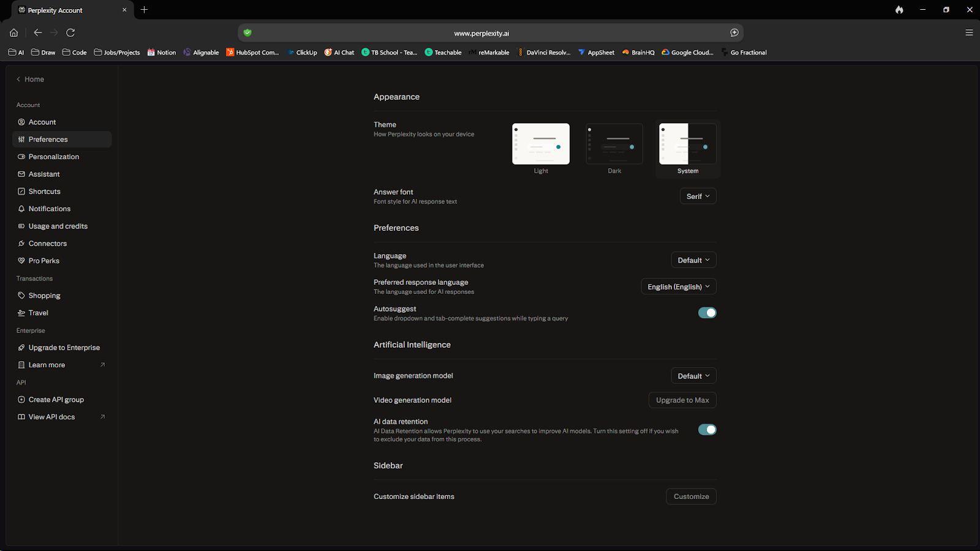This screenshot has width=980, height=551.
Task: Open Notifications via the bell icon
Action: [21, 209]
